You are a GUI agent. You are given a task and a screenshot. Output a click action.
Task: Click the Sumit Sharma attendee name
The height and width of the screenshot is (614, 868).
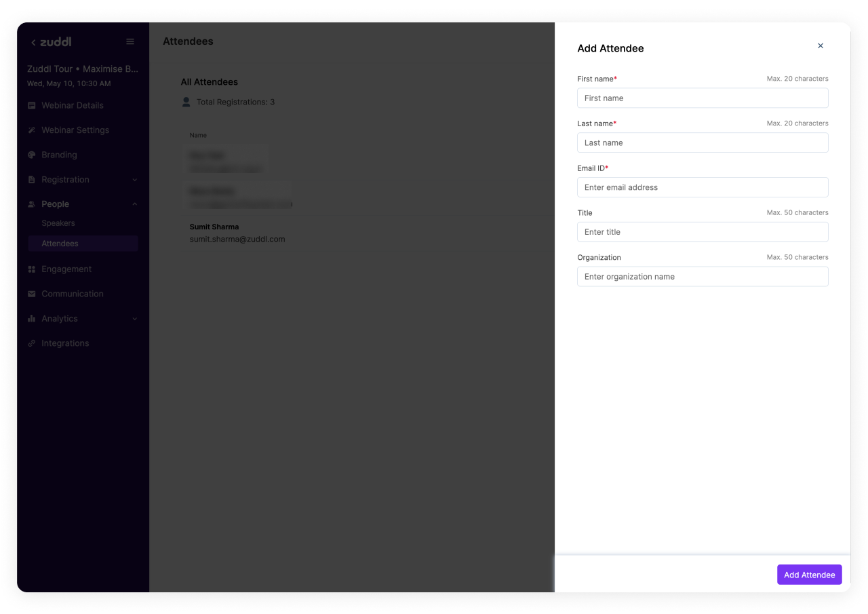(214, 227)
